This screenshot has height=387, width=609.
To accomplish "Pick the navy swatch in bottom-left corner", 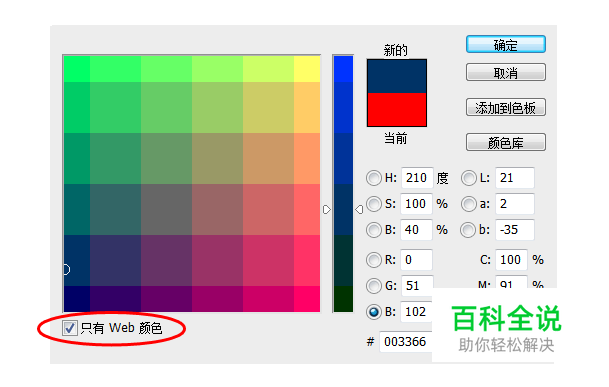I will [77, 299].
